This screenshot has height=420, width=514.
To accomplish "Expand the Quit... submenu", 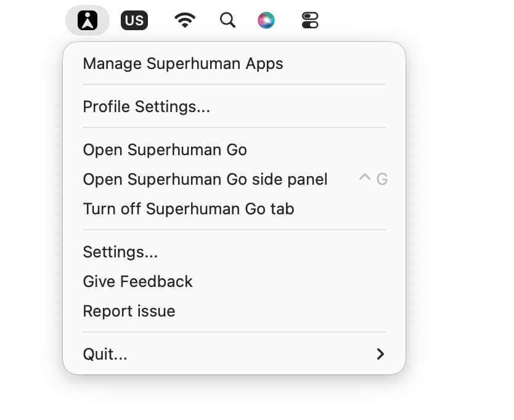I will coord(234,354).
